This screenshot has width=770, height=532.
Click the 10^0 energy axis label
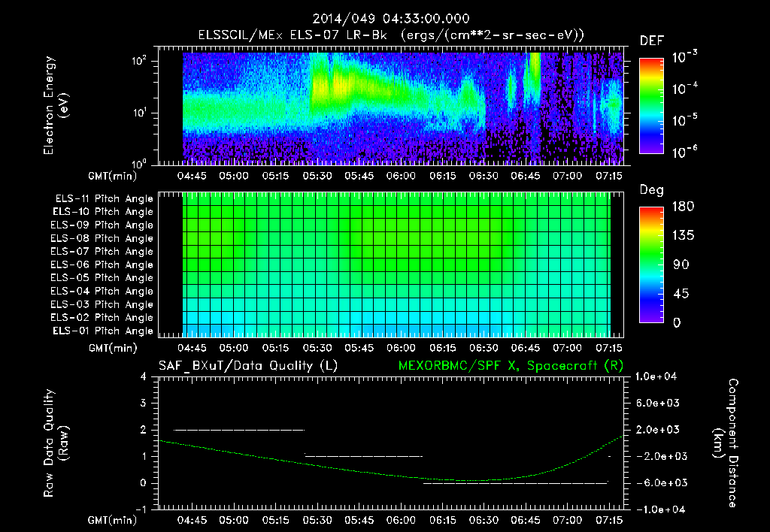pos(138,164)
